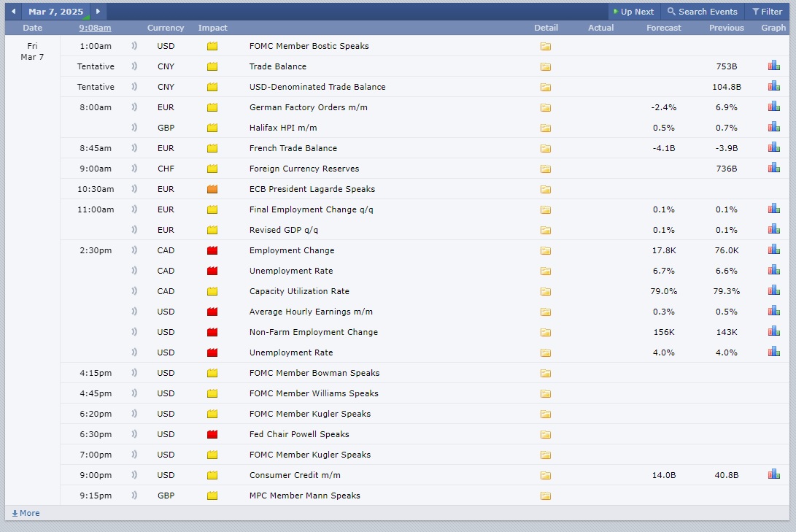This screenshot has height=532, width=796.
Task: Open detail folder for German Factory Orders m/m
Action: pos(546,107)
